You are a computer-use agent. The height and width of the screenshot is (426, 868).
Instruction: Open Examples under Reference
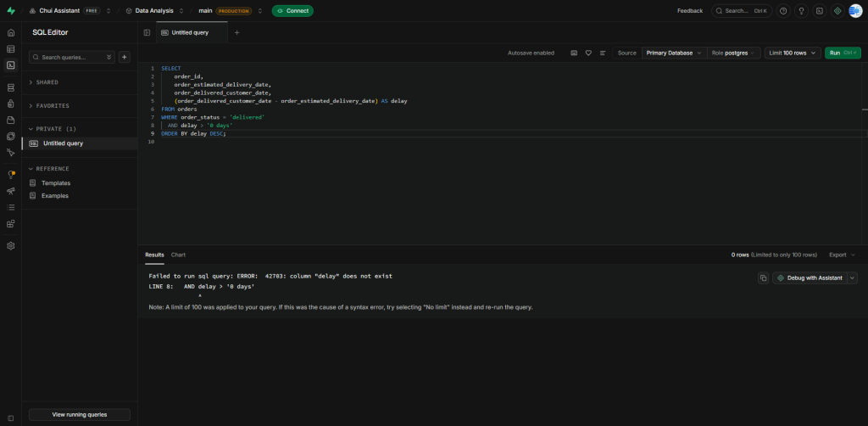[55, 195]
